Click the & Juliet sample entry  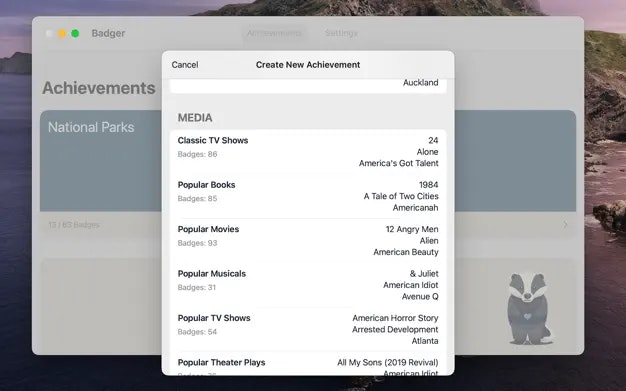424,274
